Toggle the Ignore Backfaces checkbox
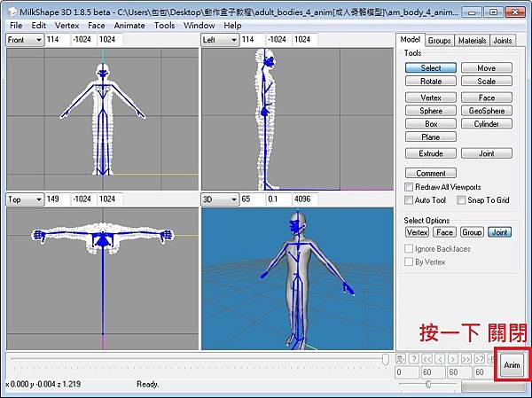This screenshot has height=398, width=532. pyautogui.click(x=409, y=249)
